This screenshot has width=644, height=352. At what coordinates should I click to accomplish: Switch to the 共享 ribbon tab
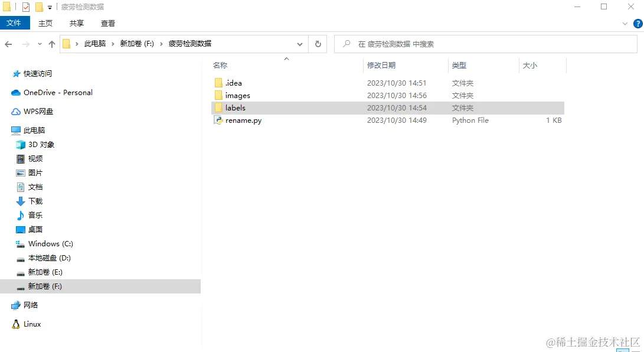pyautogui.click(x=76, y=24)
